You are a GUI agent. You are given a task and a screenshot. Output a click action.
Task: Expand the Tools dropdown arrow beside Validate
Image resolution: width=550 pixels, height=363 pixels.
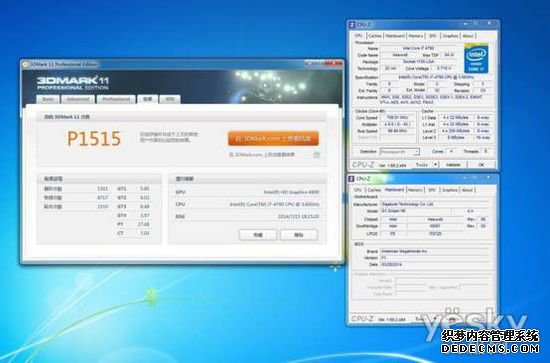435,164
